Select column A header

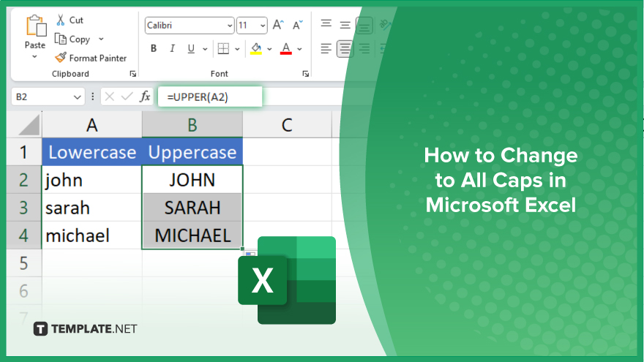92,125
